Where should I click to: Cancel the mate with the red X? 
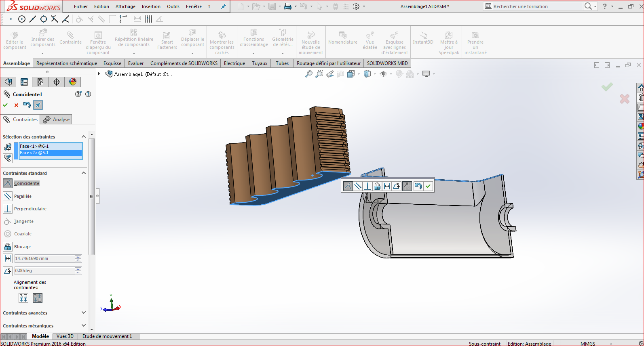pos(16,105)
